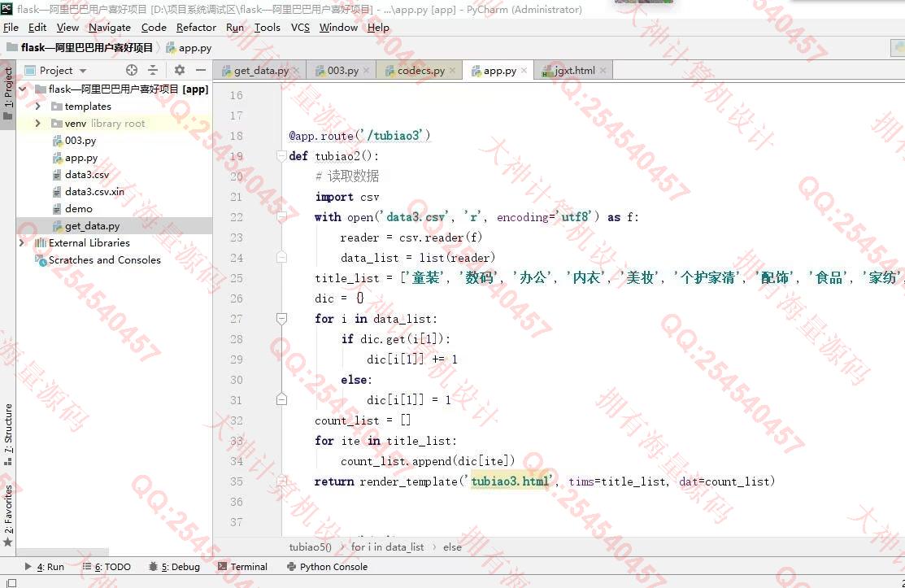
Task: Open the View menu
Action: (x=67, y=27)
